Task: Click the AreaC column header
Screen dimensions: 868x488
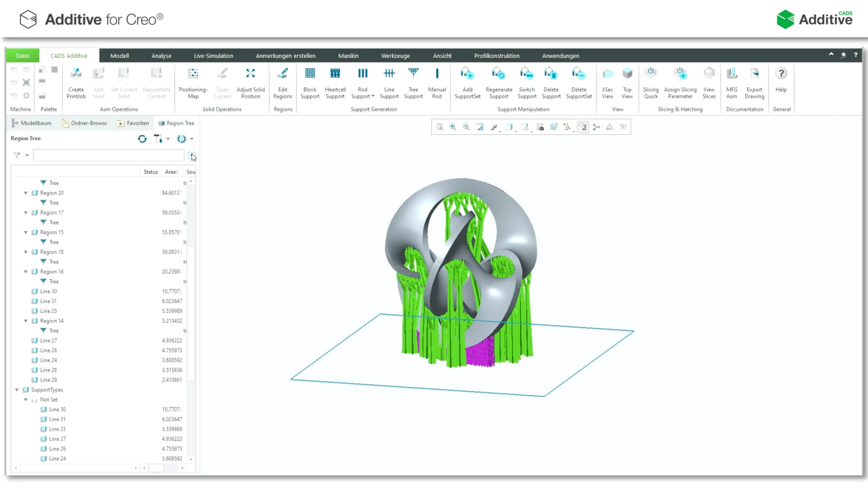Action: coord(172,172)
